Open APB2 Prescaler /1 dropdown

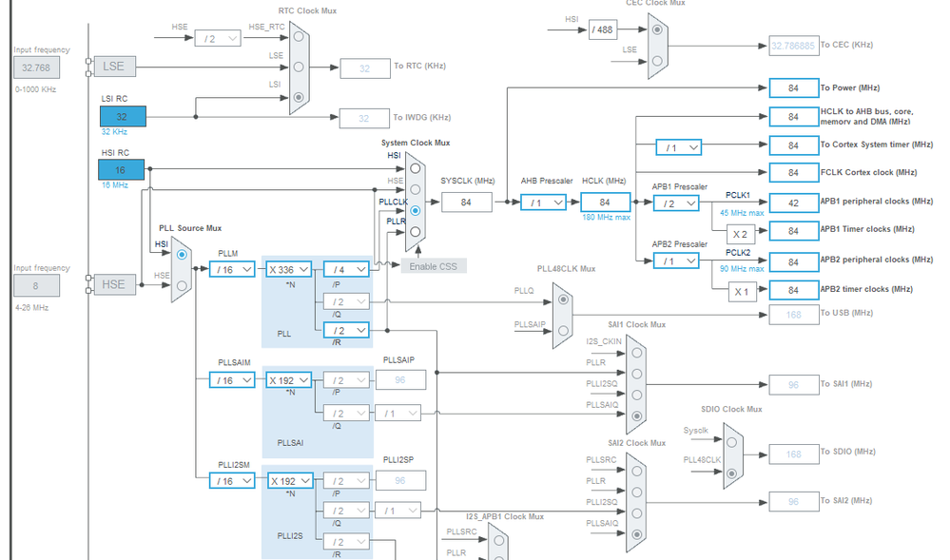coord(676,261)
